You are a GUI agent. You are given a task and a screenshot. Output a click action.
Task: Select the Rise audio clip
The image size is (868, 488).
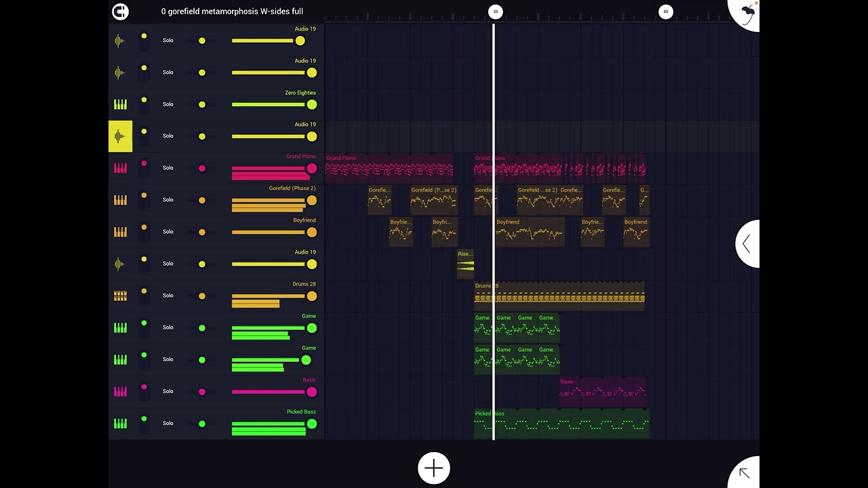(x=465, y=264)
